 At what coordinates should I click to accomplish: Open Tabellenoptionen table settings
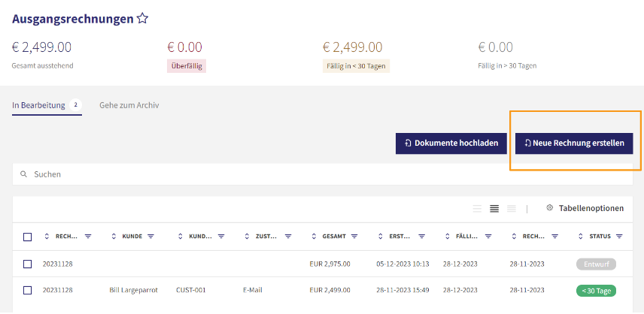point(585,208)
